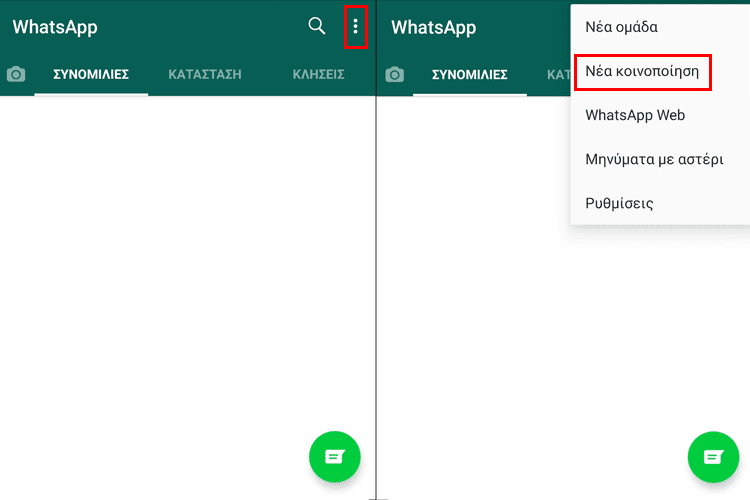Switch to ΚΛΗΣΕΙΣ tab
750x500 pixels.
pos(319,75)
